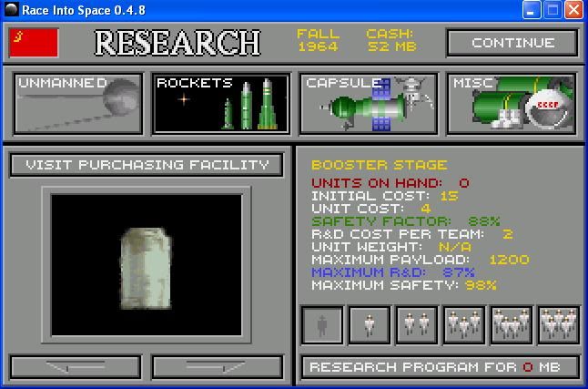Click the Units On Hand: 0 line

[390, 183]
